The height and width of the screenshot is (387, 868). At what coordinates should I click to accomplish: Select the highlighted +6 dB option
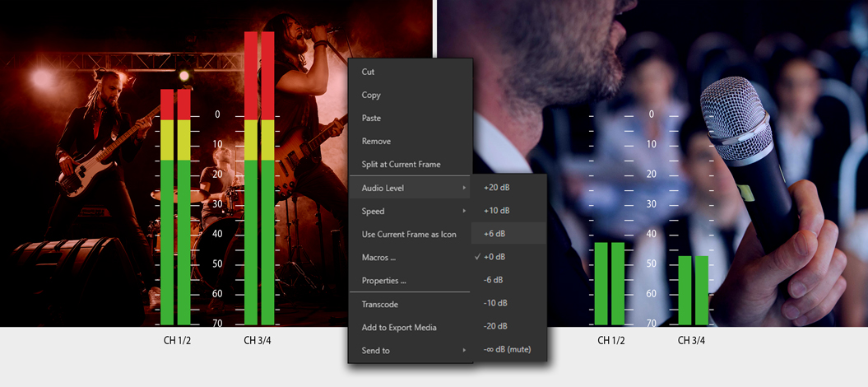tap(495, 234)
